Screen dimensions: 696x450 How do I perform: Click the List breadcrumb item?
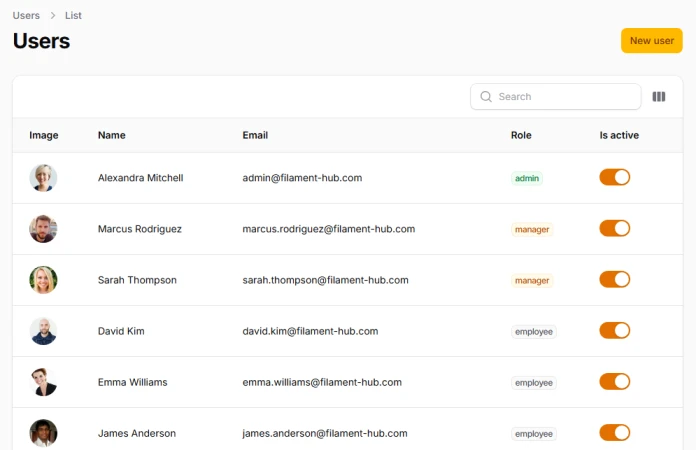click(x=73, y=16)
